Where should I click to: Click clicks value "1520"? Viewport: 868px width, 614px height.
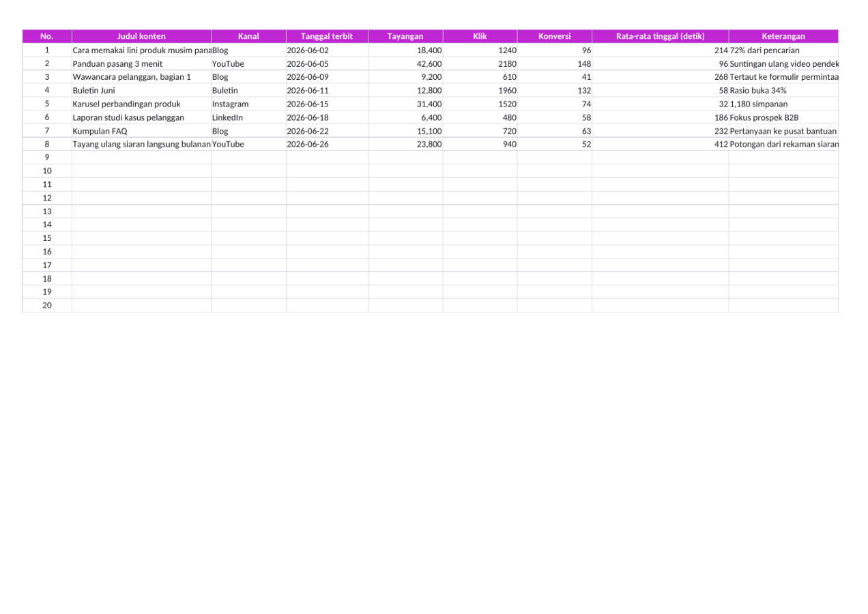click(480, 104)
